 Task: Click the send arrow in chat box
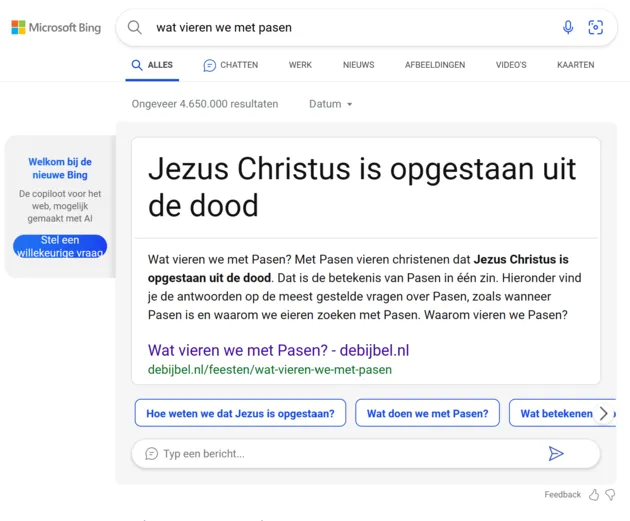[x=556, y=454]
